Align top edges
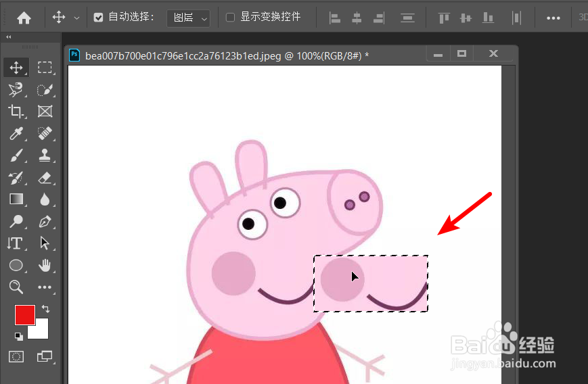588x384 pixels. pos(444,18)
